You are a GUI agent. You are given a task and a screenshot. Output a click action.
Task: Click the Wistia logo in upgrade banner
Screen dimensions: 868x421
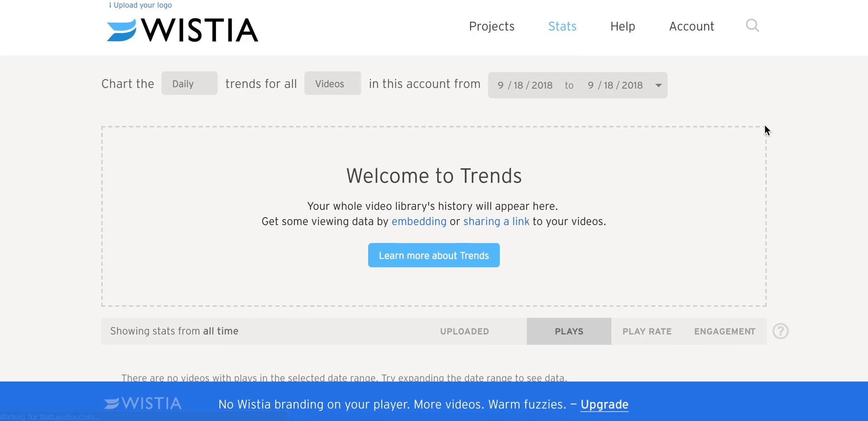pyautogui.click(x=143, y=403)
